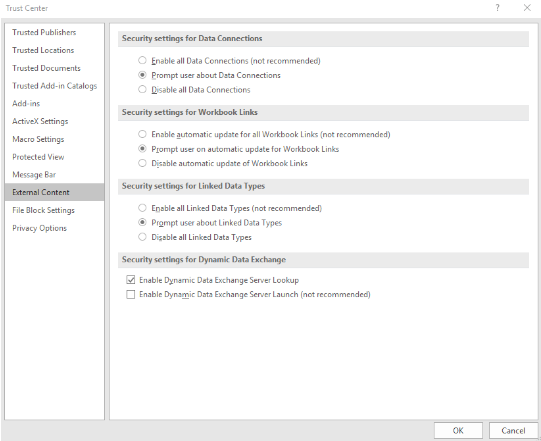
Task: Switch to Privacy Options
Action: pos(55,228)
